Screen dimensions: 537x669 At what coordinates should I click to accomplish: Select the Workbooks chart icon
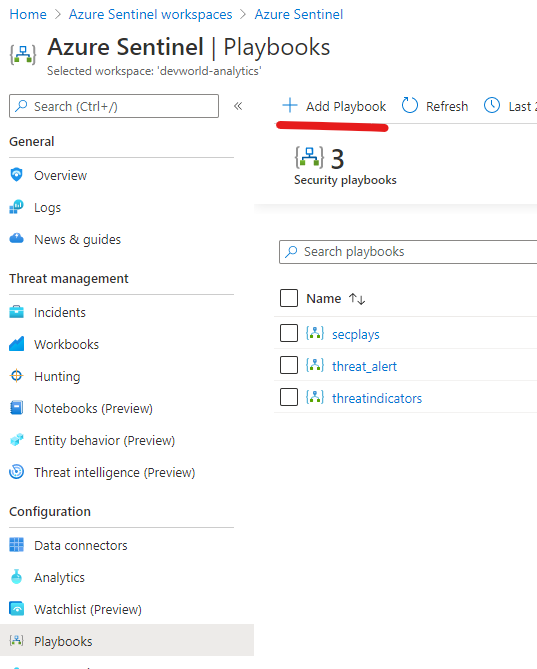click(16, 344)
